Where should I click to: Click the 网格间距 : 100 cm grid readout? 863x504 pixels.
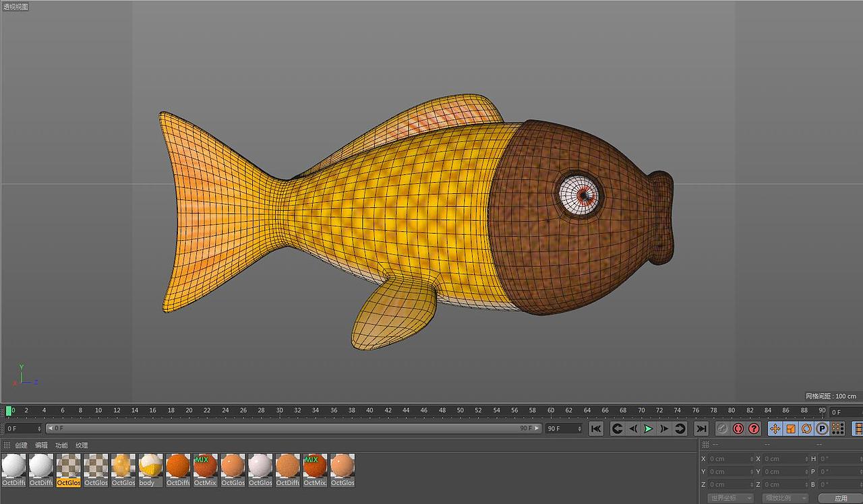tap(831, 396)
